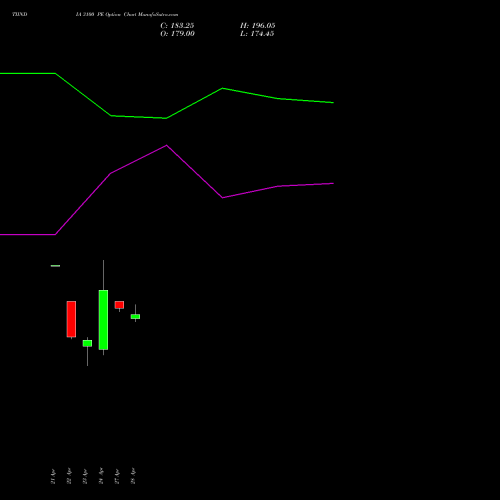Select the small green candlestick for 28 Apr

tap(135, 316)
